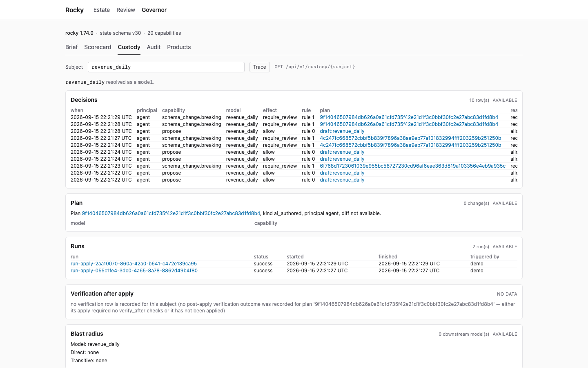Switch to the Scorecard tab
The image size is (588, 368).
tap(98, 47)
